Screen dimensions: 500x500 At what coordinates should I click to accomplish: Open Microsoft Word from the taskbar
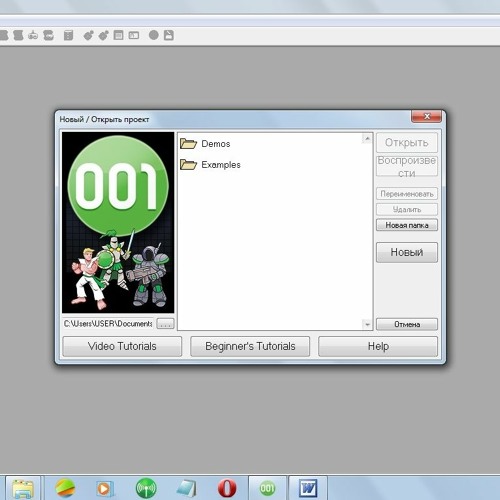(308, 488)
